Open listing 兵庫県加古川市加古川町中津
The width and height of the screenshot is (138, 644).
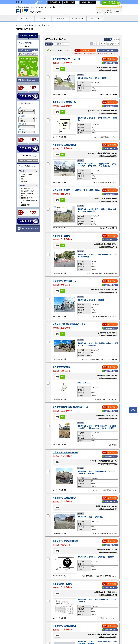pyautogui.click(x=65, y=541)
